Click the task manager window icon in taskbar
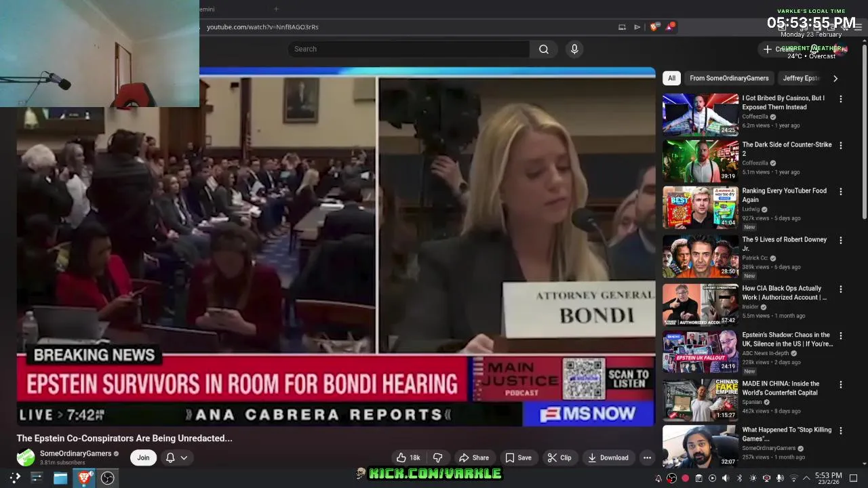The image size is (868, 488). tap(37, 478)
